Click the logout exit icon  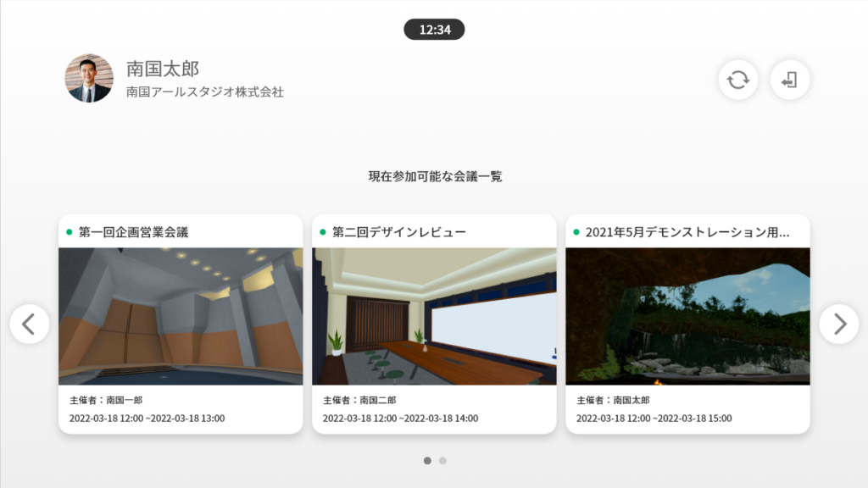pyautogui.click(x=790, y=80)
